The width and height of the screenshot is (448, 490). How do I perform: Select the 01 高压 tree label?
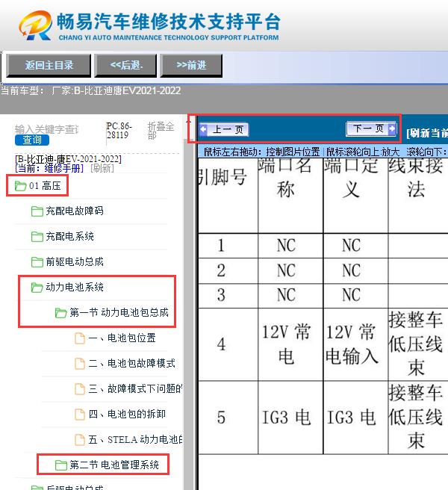pyautogui.click(x=45, y=186)
